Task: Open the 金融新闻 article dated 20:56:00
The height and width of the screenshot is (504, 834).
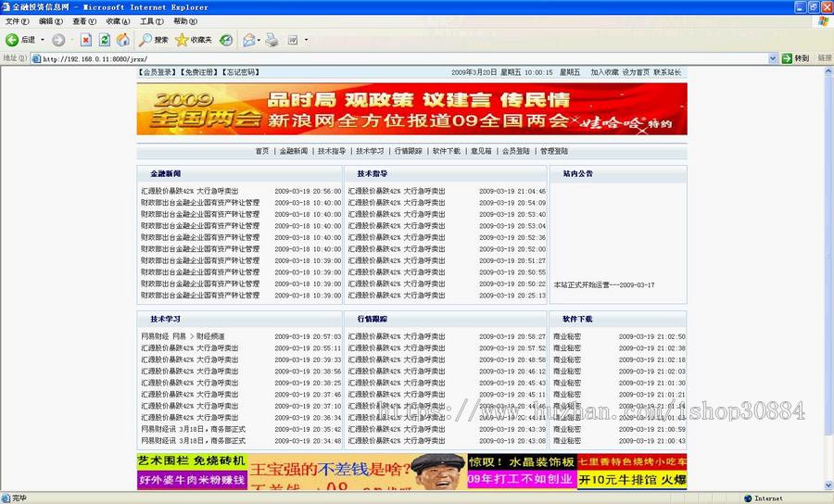Action: tap(190, 192)
